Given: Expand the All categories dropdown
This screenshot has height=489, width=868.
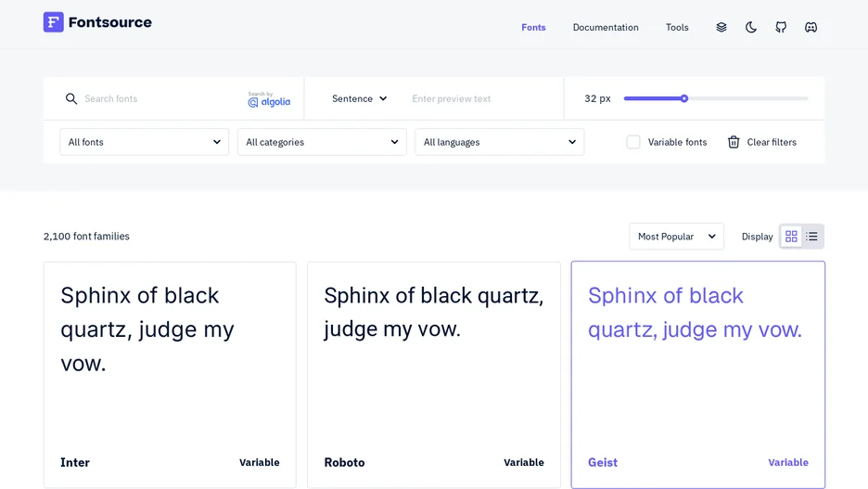Looking at the screenshot, I should click(x=322, y=142).
